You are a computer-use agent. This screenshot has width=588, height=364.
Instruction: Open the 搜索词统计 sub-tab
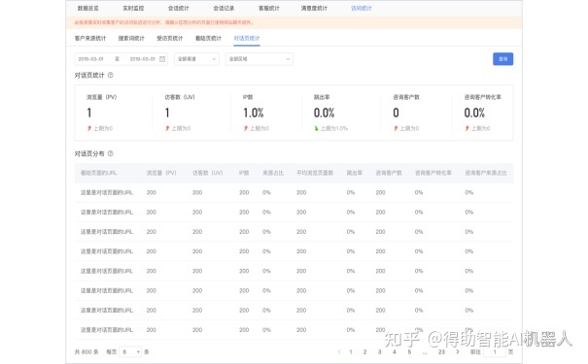point(131,38)
